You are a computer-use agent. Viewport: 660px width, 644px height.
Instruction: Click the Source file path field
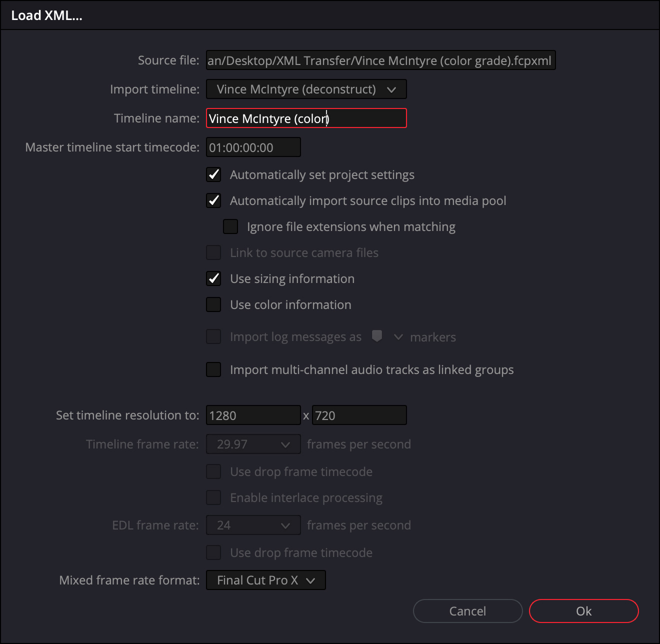(380, 60)
